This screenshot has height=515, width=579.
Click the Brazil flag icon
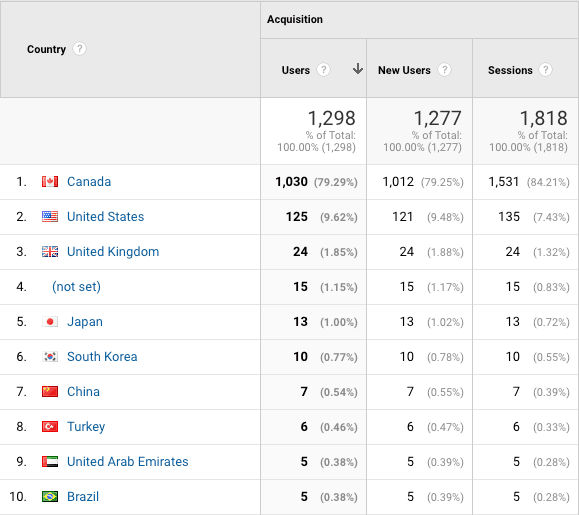click(50, 497)
